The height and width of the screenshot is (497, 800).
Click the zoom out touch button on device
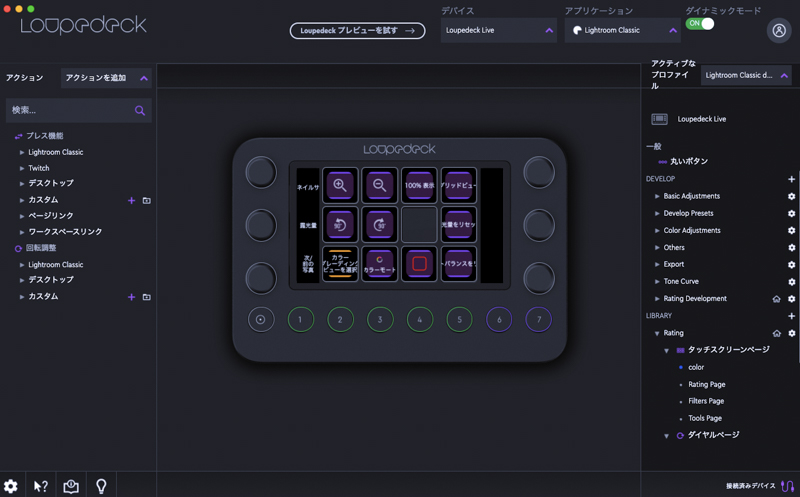[379, 185]
